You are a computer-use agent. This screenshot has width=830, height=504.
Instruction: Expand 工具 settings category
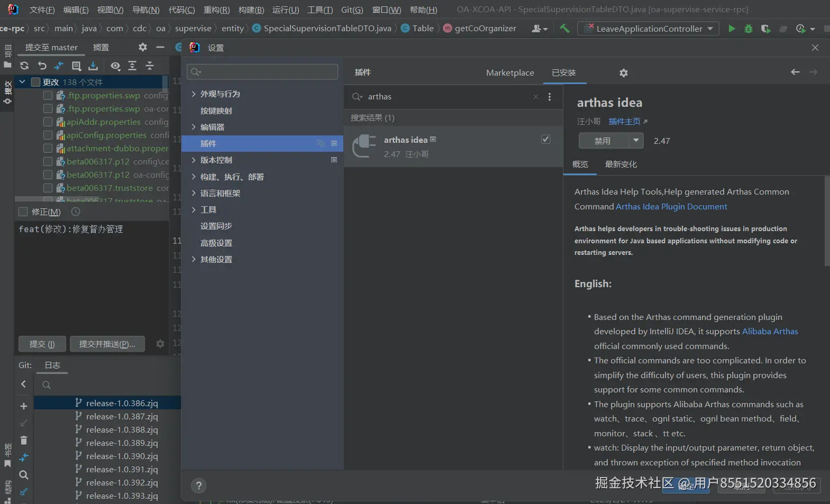pyautogui.click(x=194, y=209)
